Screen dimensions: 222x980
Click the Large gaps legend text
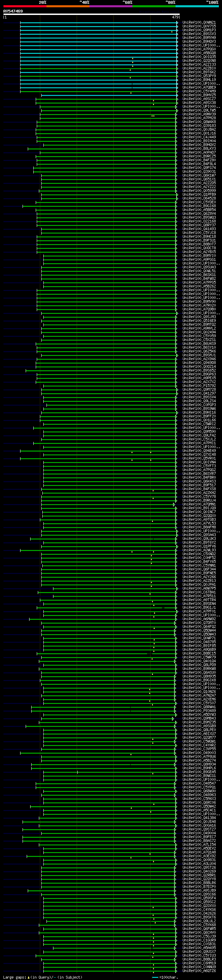tap(15, 977)
